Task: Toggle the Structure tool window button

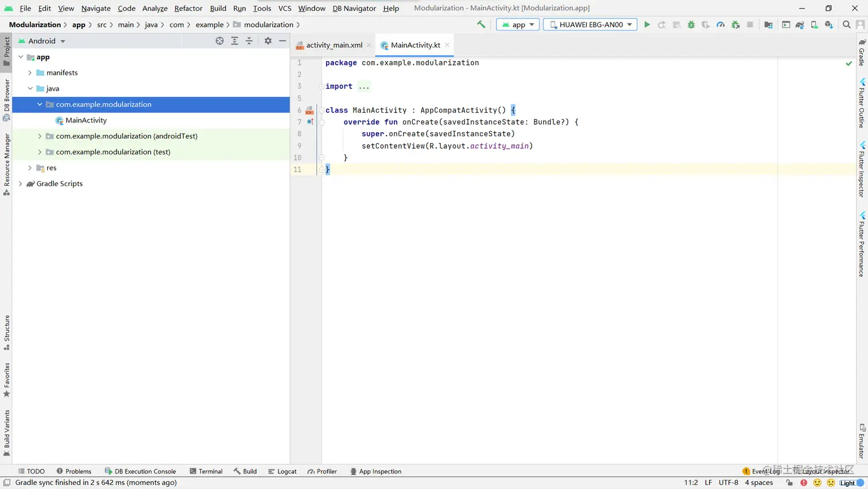Action: click(6, 333)
